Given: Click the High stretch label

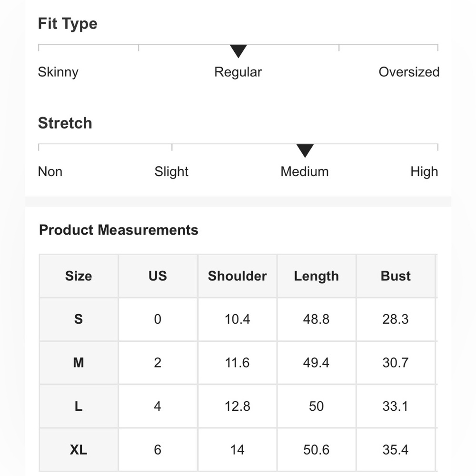Looking at the screenshot, I should point(424,172).
